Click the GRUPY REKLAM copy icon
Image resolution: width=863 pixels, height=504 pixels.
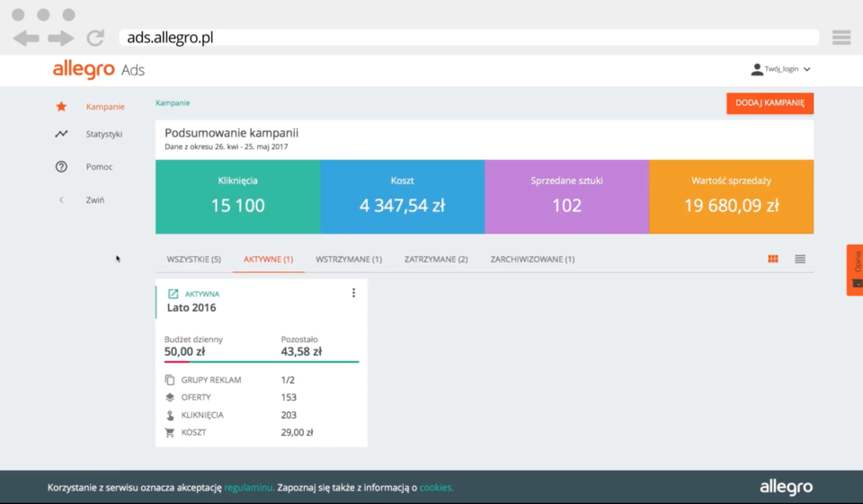[170, 380]
